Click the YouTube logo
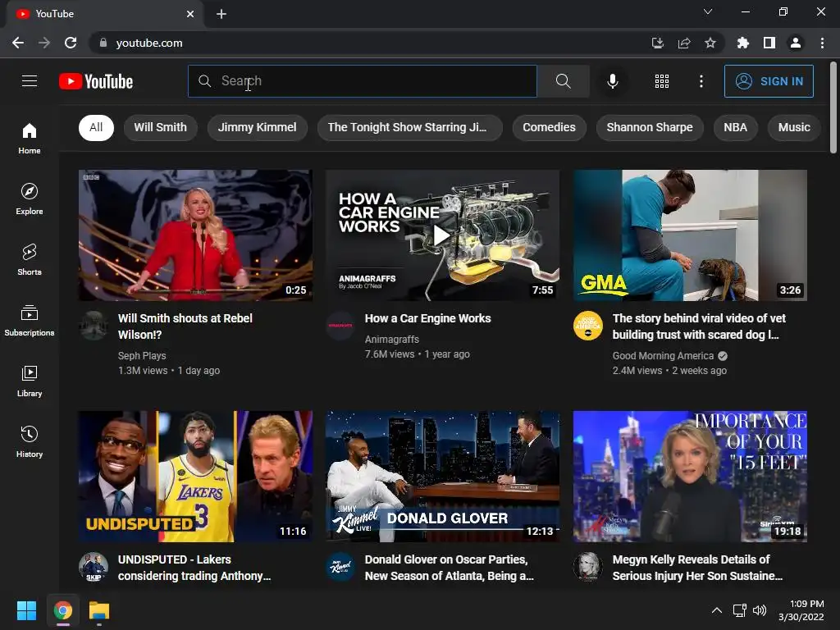 click(x=96, y=81)
